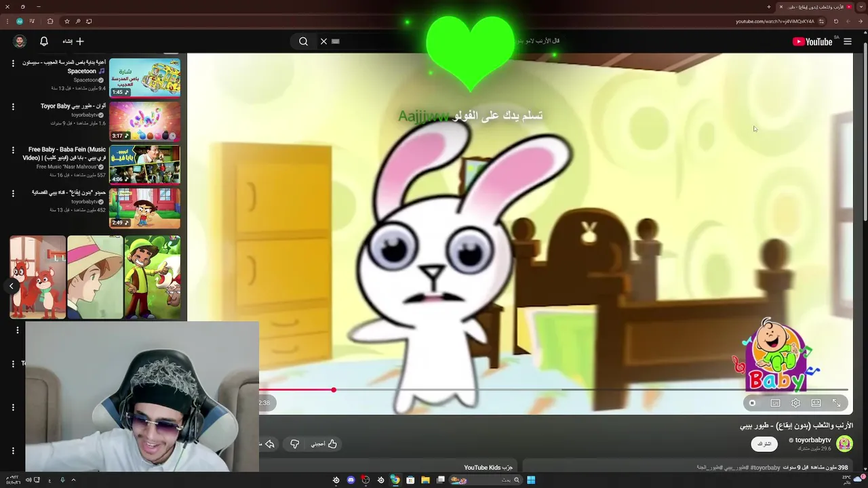Click the share arrow button
The width and height of the screenshot is (868, 488).
click(x=270, y=444)
